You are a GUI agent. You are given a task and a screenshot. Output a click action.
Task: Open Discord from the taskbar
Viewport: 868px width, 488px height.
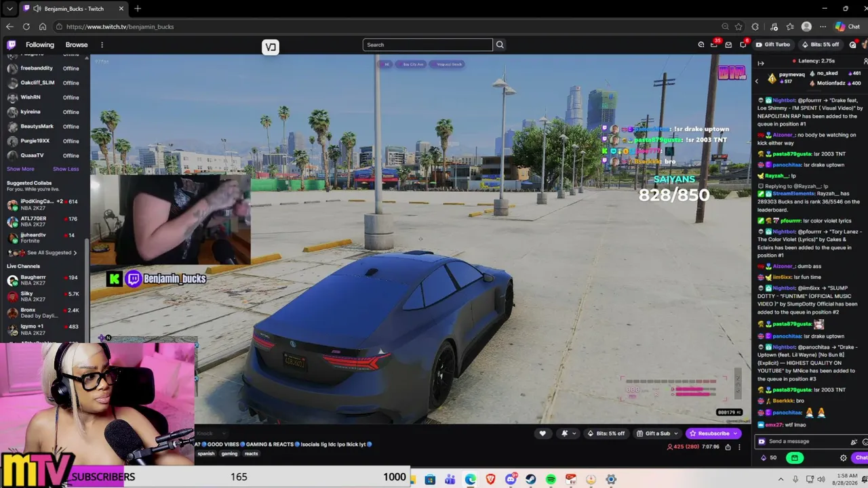pos(511,480)
